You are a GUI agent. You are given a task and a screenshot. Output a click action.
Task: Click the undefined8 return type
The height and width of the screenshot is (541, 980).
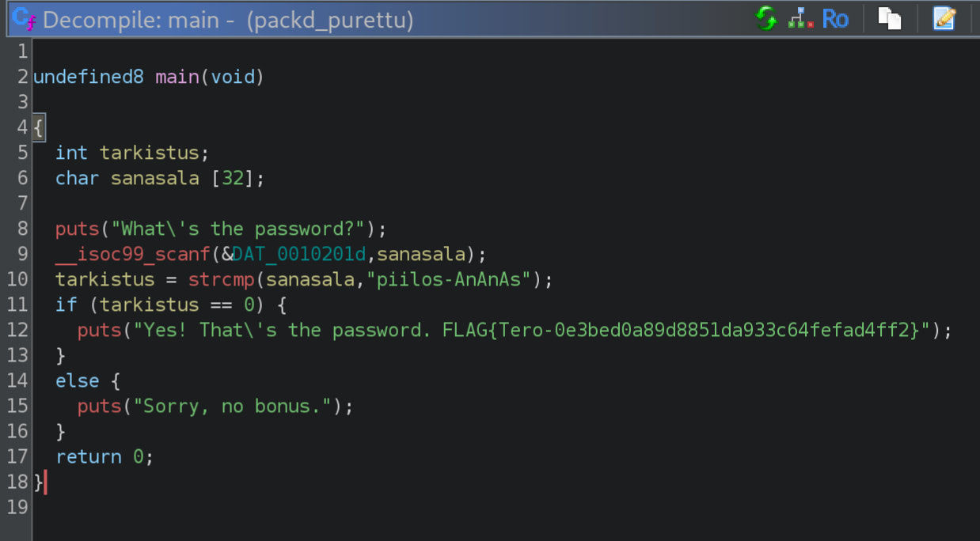pos(88,77)
